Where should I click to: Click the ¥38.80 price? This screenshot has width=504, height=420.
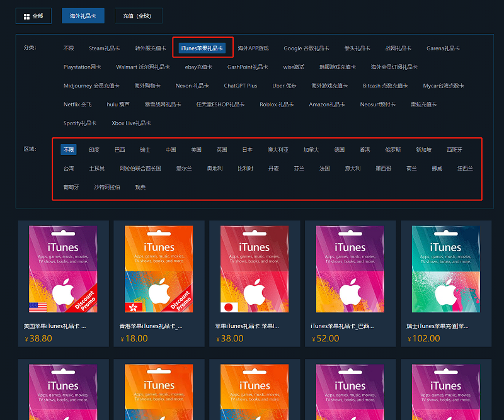(38, 338)
